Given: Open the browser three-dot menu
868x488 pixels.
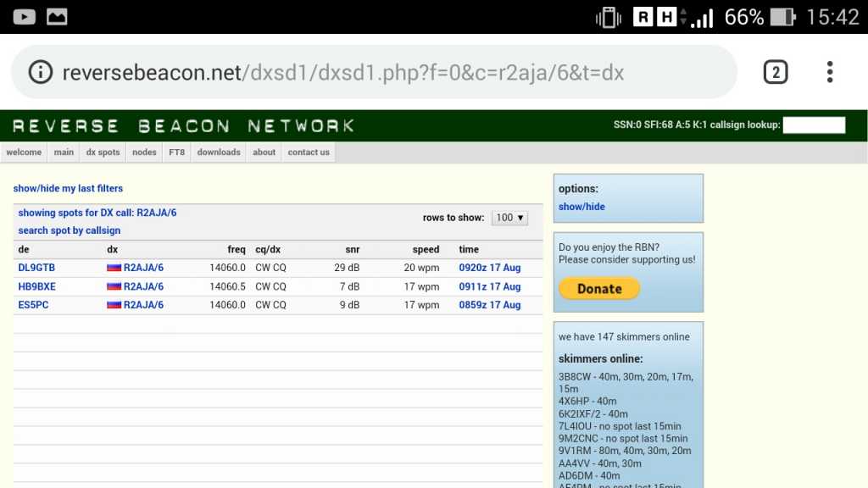Looking at the screenshot, I should coord(829,72).
